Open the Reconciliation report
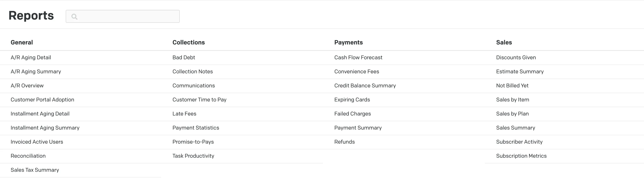This screenshot has height=193, width=644. coord(28,156)
